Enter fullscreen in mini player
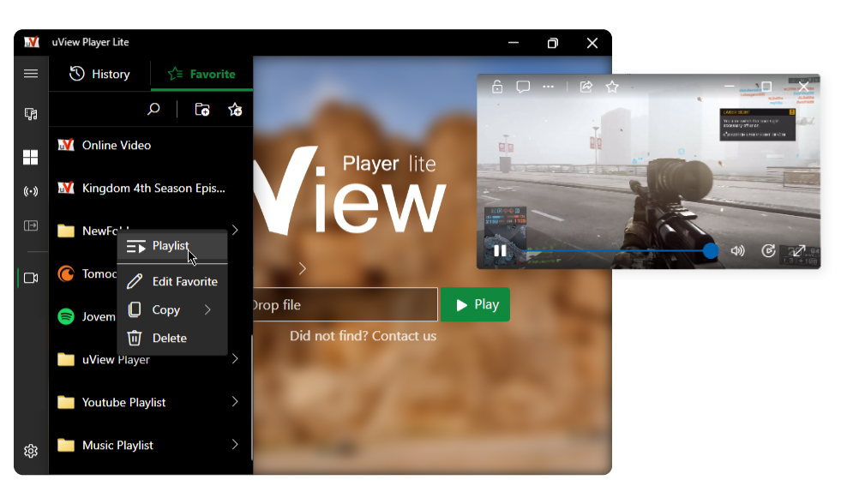 [799, 251]
